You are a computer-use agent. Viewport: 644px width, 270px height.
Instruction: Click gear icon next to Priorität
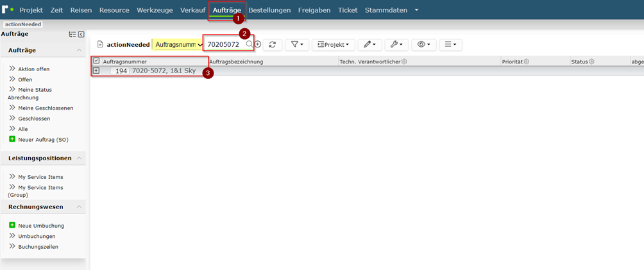[527, 62]
